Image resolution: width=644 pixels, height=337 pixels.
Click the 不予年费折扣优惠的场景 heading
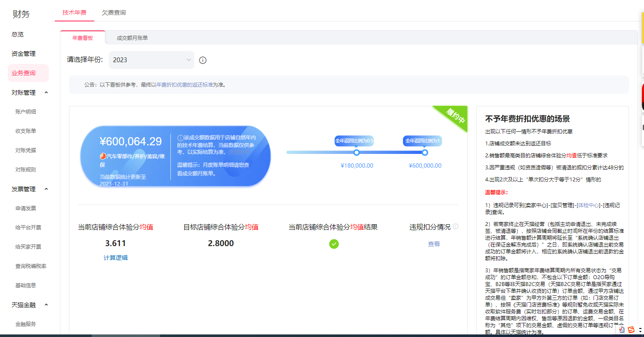[528, 119]
